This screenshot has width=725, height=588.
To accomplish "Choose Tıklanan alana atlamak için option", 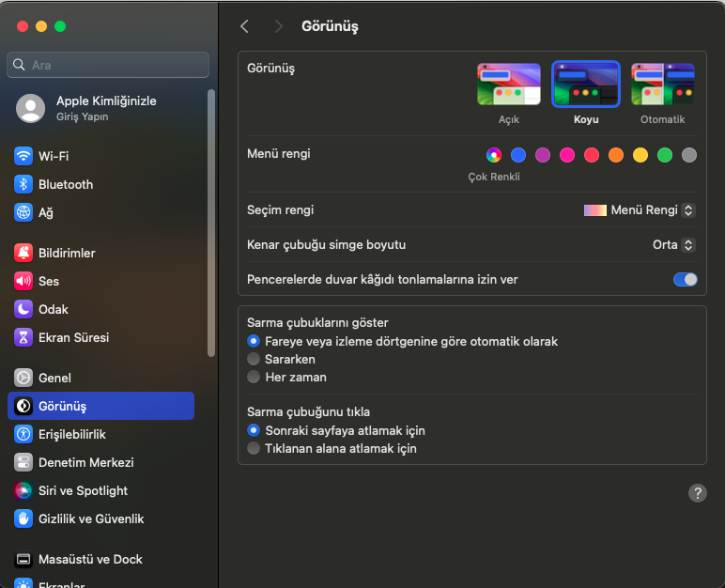I will 254,448.
